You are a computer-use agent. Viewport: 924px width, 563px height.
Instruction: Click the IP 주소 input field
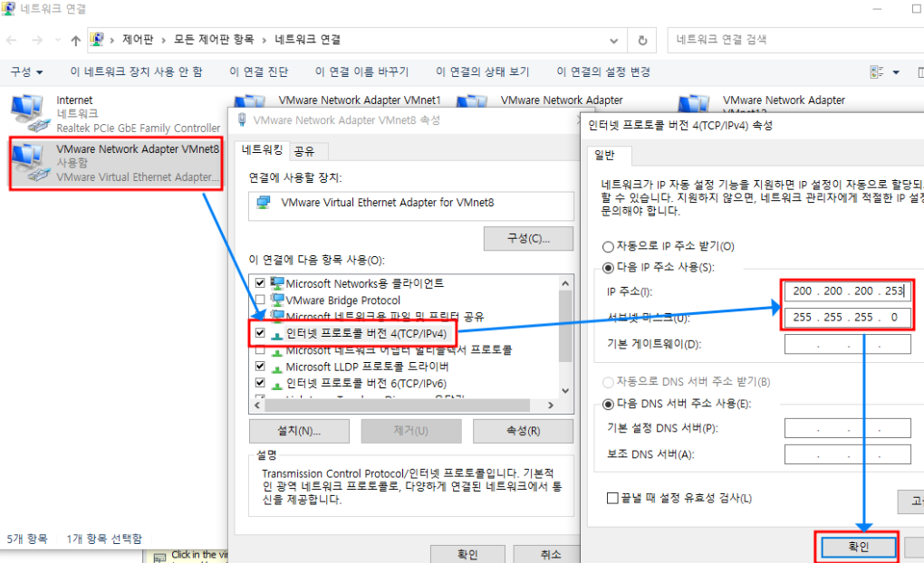coord(848,291)
